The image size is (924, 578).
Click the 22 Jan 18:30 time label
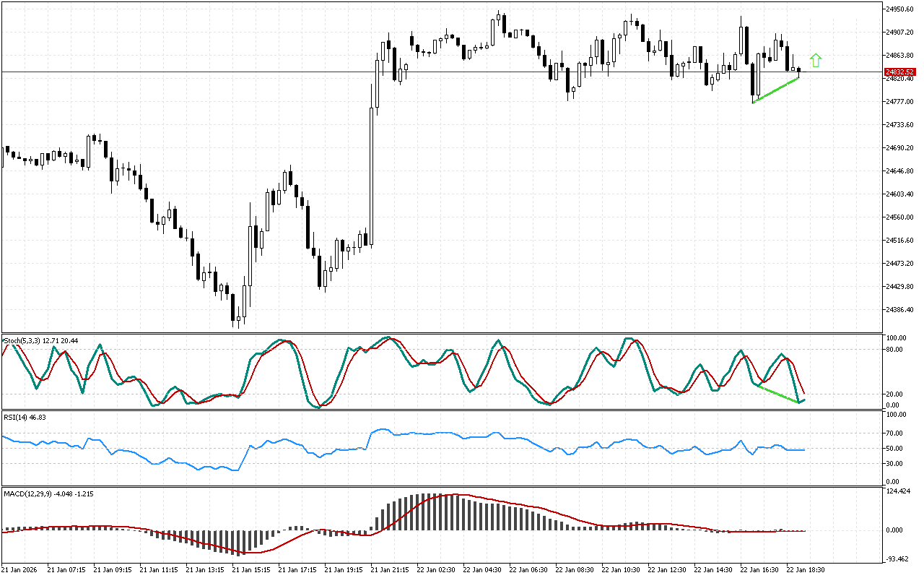(x=805, y=570)
